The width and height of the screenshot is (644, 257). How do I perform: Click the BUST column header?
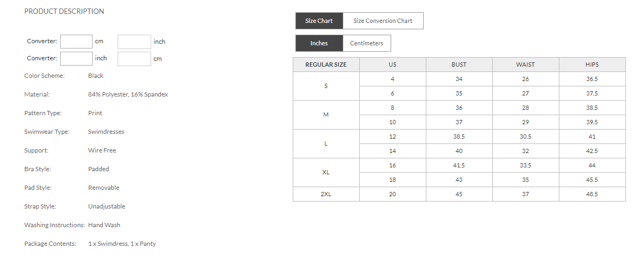point(459,65)
